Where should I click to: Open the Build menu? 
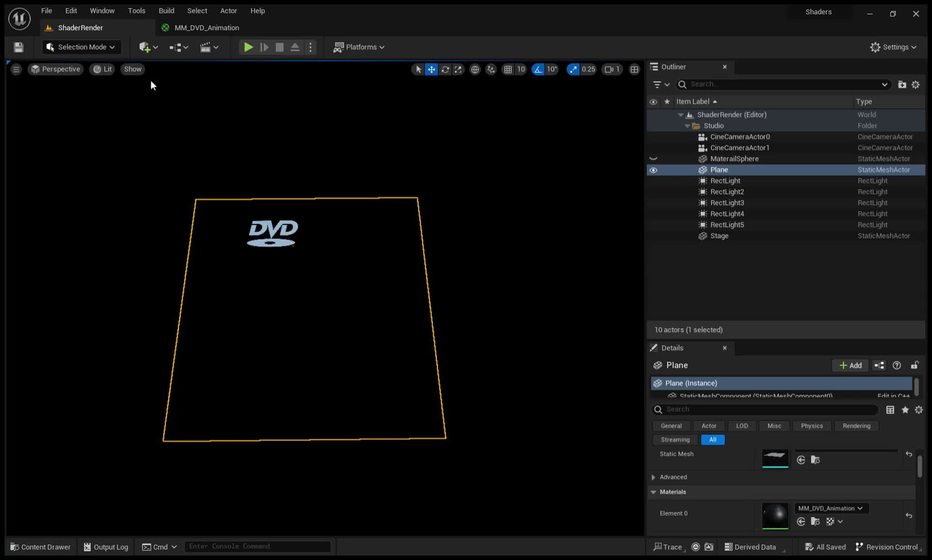tap(166, 11)
